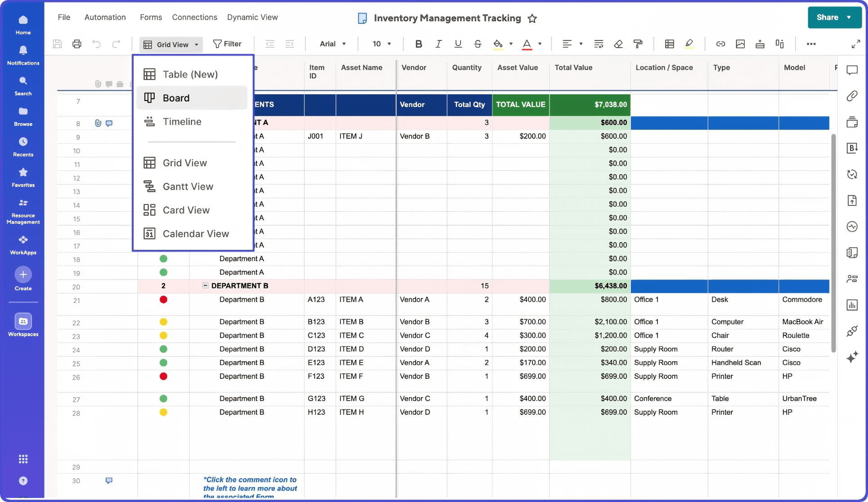Viewport: 868px width, 502px height.
Task: Open the hyperlink insertion tool
Action: coord(720,44)
